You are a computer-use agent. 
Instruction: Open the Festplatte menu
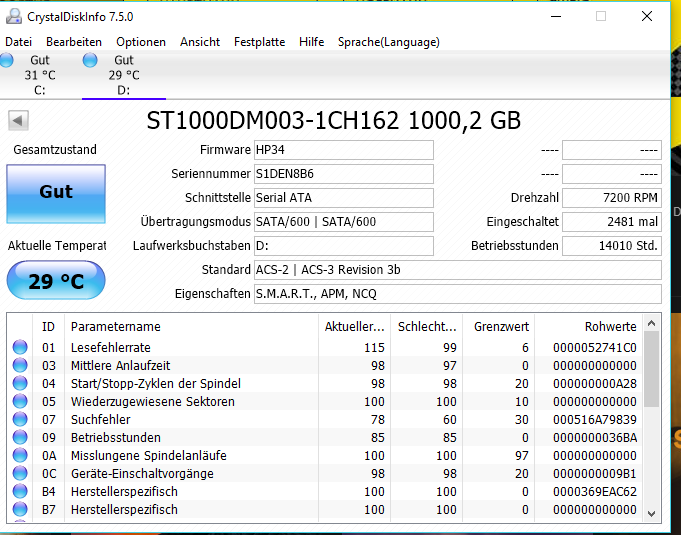pos(259,42)
